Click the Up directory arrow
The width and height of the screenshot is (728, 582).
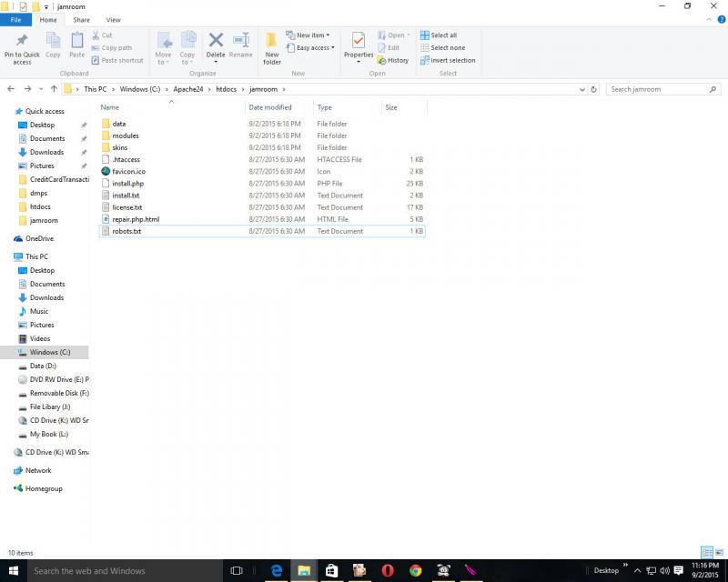point(54,89)
